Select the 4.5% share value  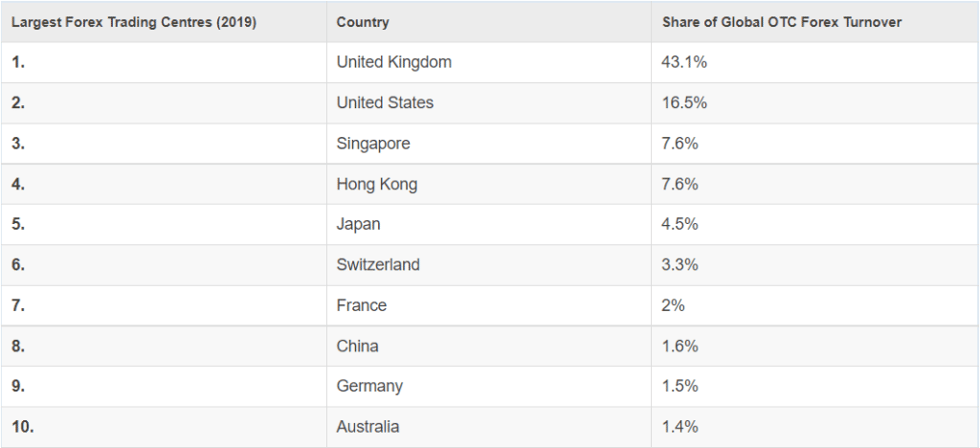pyautogui.click(x=680, y=224)
